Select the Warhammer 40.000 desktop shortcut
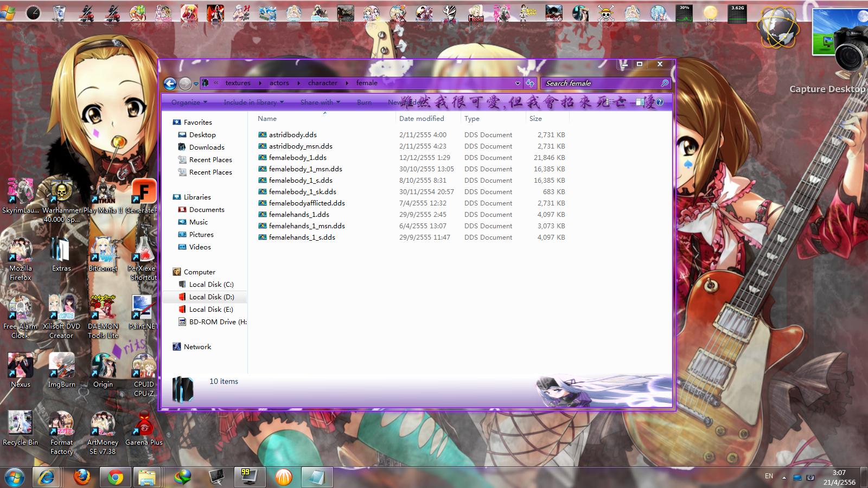 coord(61,201)
